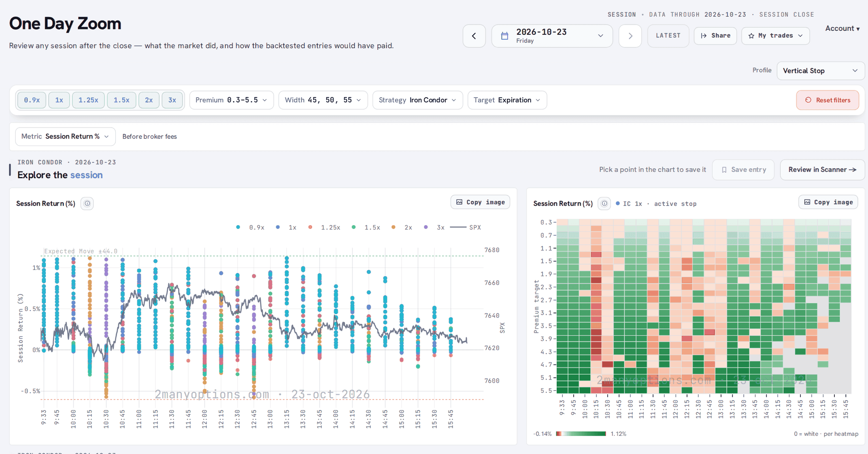Screen dimensions: 868x454
Task: Toggle the 1x stop multiplier chip
Action: (x=59, y=100)
